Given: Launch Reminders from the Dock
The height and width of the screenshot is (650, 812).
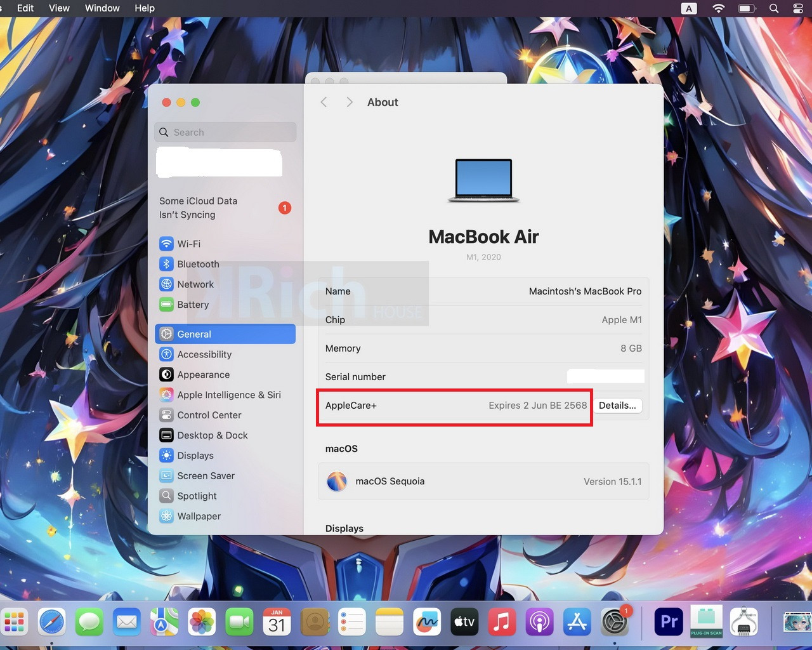Looking at the screenshot, I should (x=352, y=622).
